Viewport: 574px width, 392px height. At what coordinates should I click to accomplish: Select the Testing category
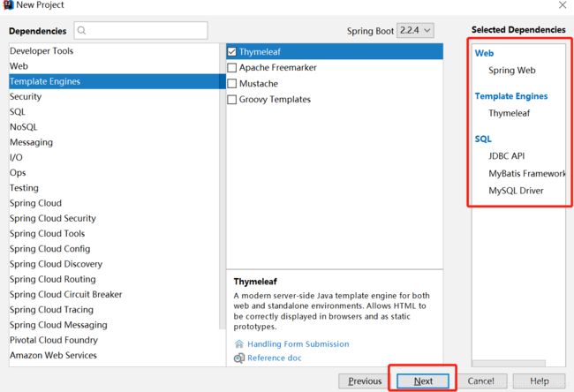coord(114,188)
